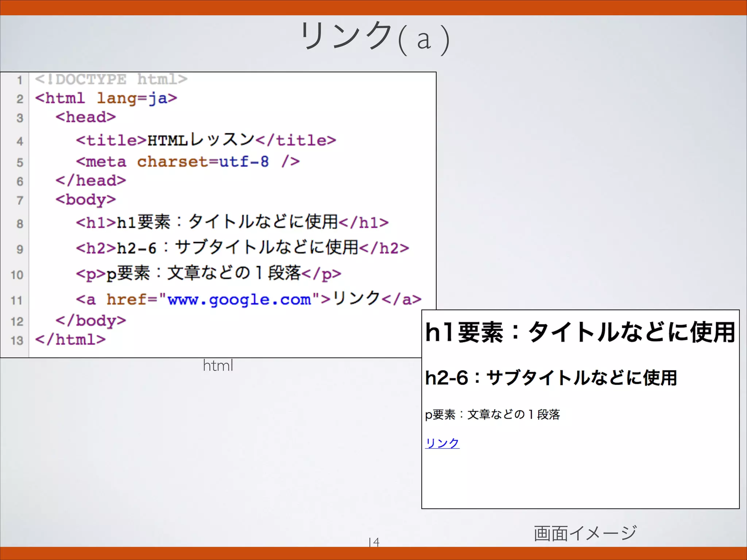This screenshot has width=747, height=560.
Task: Click the <h1> code line on line 8
Action: 232,222
